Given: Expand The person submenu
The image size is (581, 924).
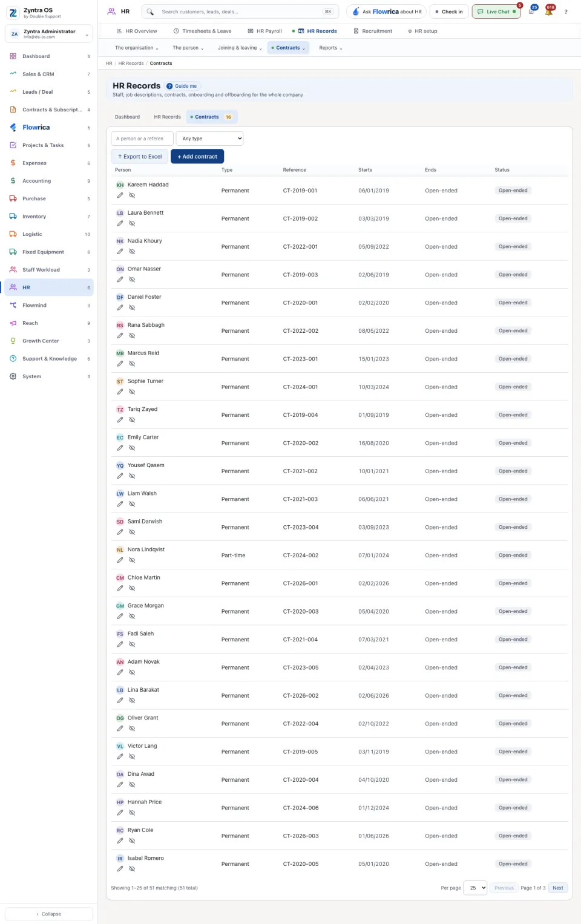Looking at the screenshot, I should 188,48.
